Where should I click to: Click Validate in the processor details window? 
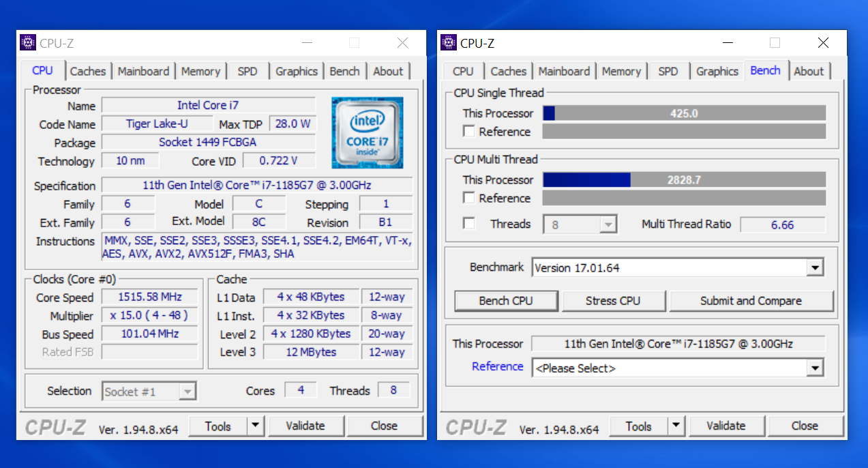[x=305, y=426]
